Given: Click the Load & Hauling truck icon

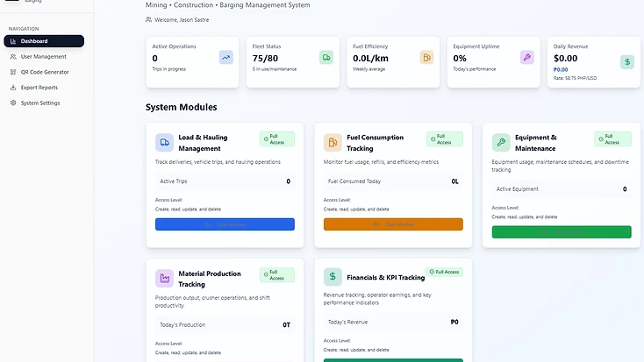Looking at the screenshot, I should coord(164,142).
